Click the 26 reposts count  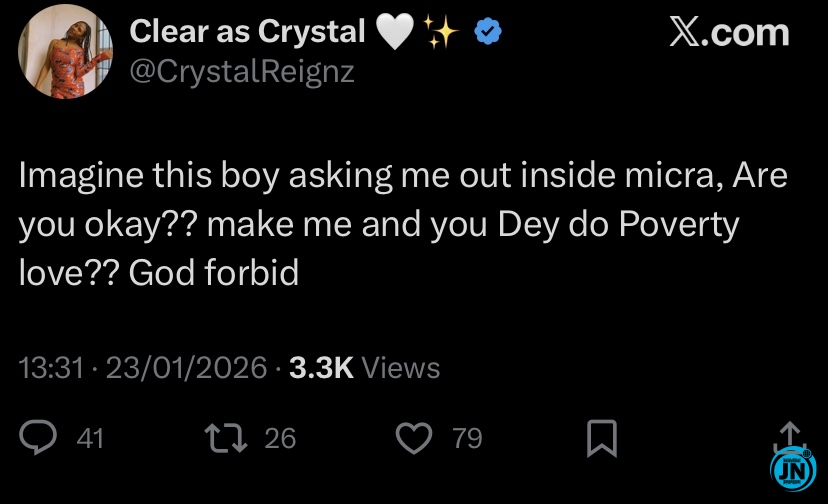tap(280, 438)
